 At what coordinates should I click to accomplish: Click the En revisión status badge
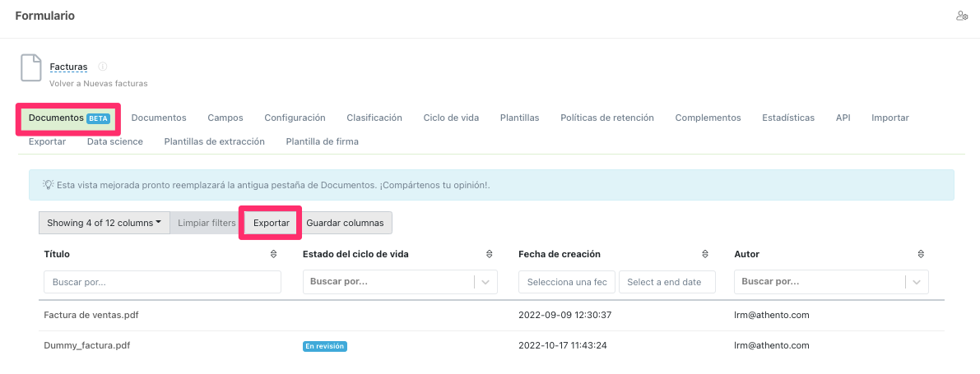click(x=324, y=346)
